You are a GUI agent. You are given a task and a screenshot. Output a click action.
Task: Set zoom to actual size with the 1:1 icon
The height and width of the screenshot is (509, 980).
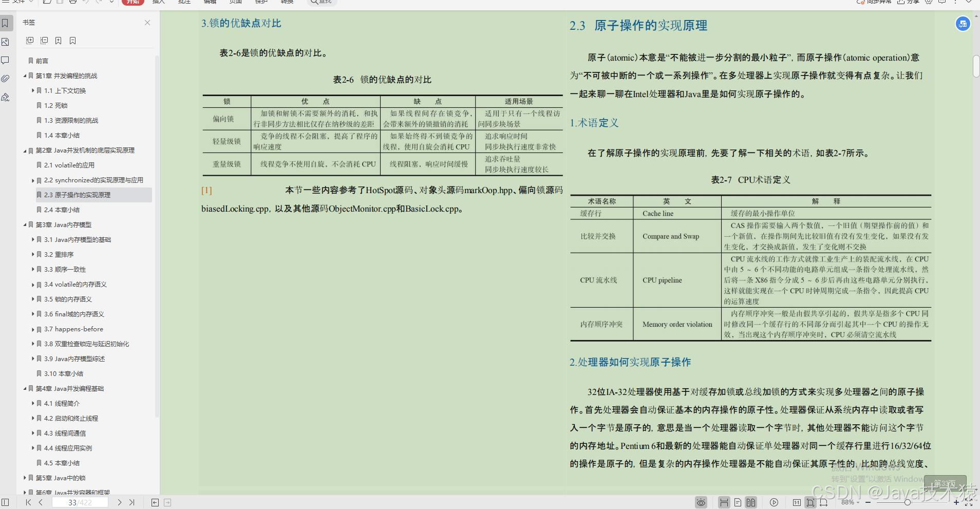(797, 502)
